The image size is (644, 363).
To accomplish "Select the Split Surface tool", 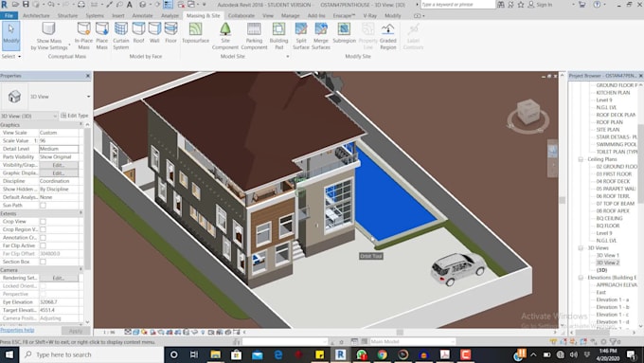I will coord(301,35).
